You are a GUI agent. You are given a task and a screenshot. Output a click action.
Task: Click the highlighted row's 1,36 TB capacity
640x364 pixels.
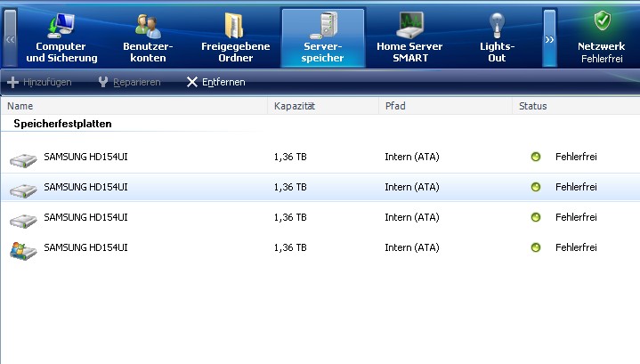[x=290, y=187]
